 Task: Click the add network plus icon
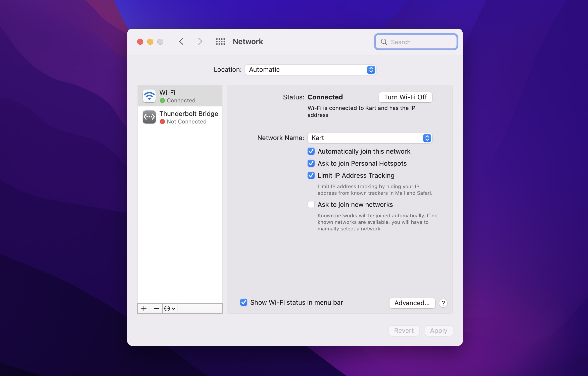tap(143, 308)
